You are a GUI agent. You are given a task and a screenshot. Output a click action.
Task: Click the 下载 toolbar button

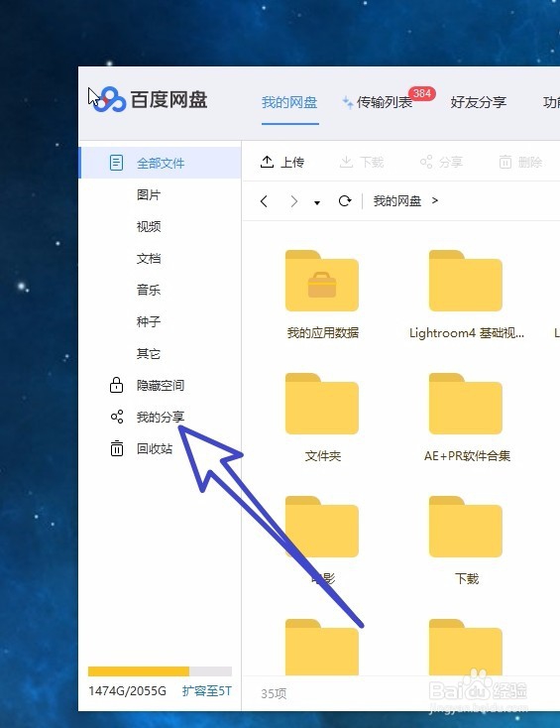362,162
